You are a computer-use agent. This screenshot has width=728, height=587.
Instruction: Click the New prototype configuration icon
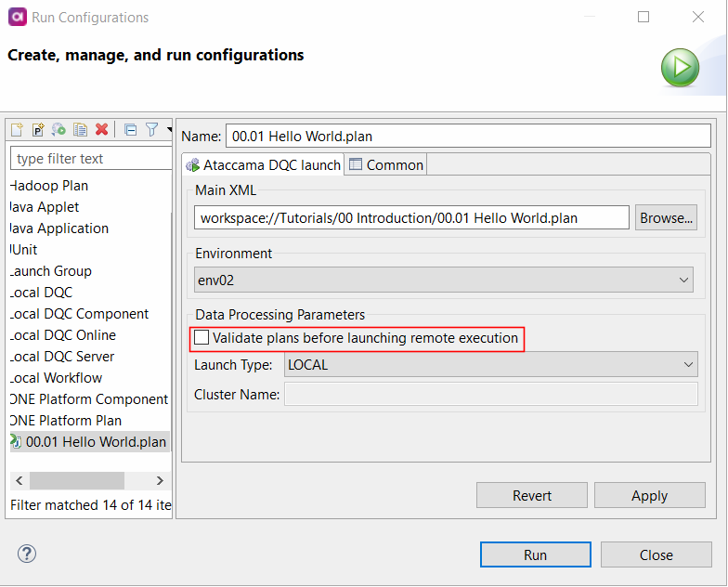[x=38, y=130]
